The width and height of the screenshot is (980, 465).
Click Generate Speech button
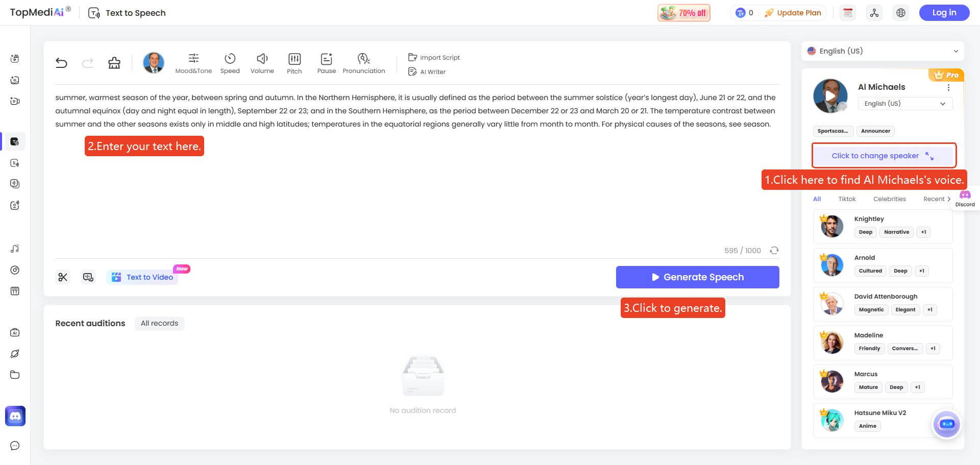697,277
